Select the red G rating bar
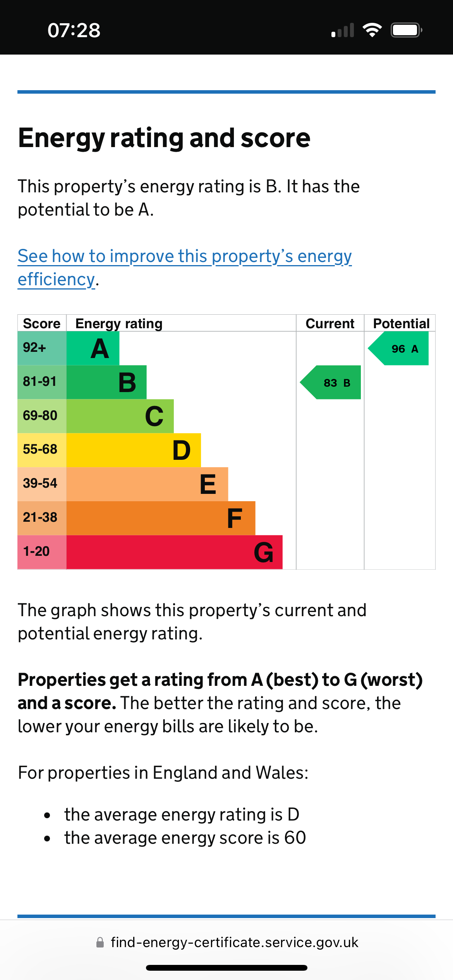This screenshot has height=980, width=453. click(174, 552)
